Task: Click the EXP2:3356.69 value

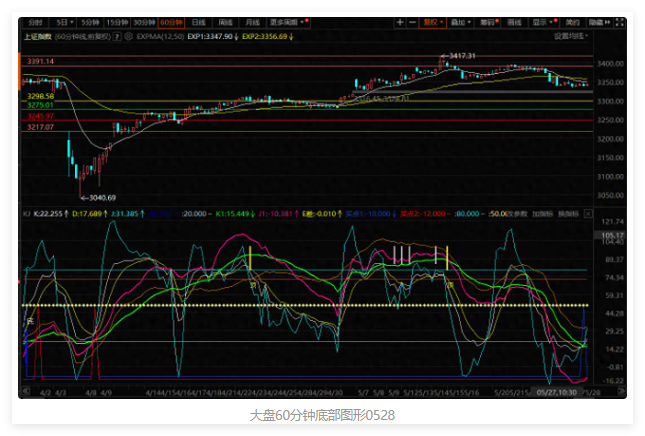Action: coord(267,37)
